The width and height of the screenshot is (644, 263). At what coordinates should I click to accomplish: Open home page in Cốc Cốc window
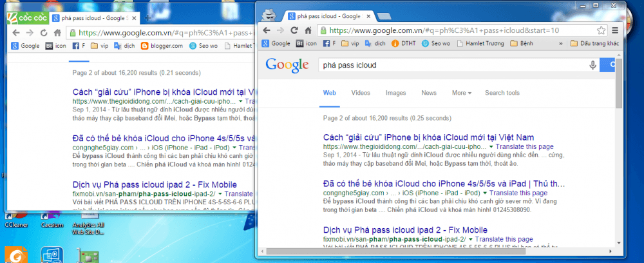[x=57, y=33]
